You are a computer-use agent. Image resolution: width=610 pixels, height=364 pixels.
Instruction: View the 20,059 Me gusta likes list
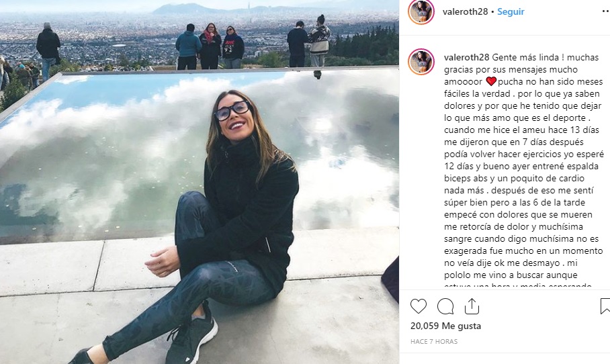[445, 326]
